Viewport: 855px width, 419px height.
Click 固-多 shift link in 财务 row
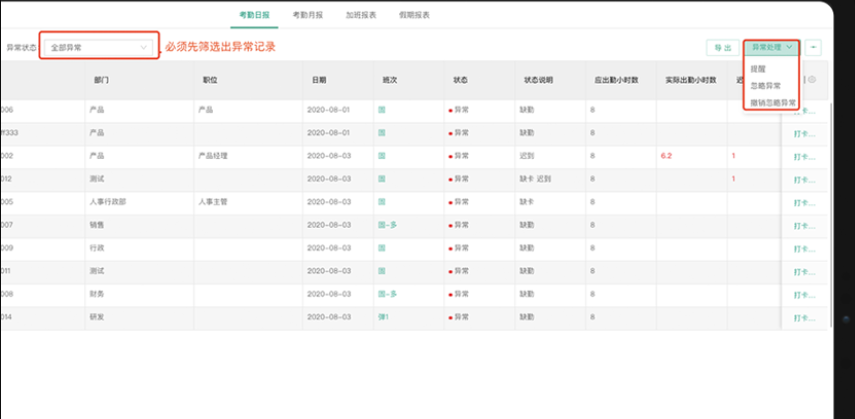pyautogui.click(x=387, y=293)
